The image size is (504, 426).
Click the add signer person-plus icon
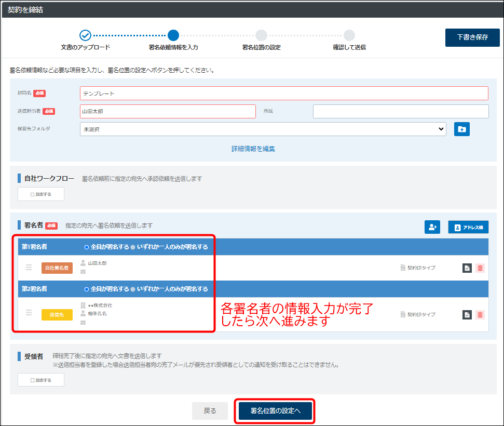click(432, 227)
